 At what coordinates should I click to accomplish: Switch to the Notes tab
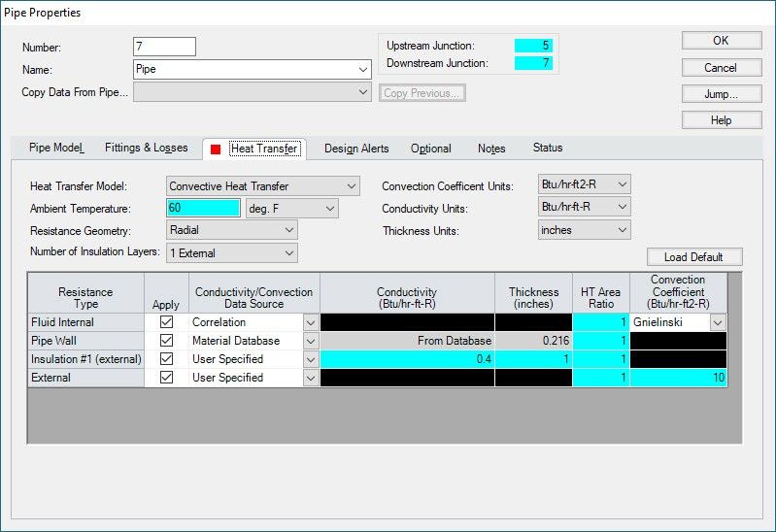click(x=491, y=149)
